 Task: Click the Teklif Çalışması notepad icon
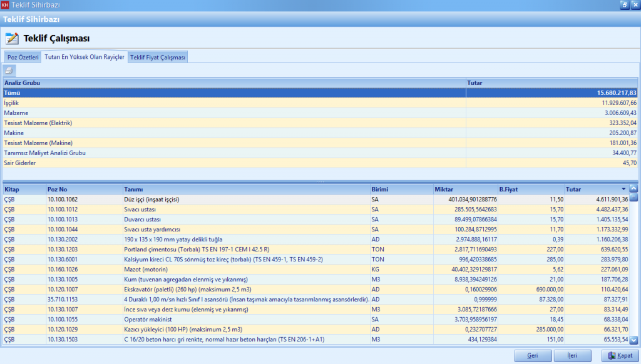click(11, 38)
